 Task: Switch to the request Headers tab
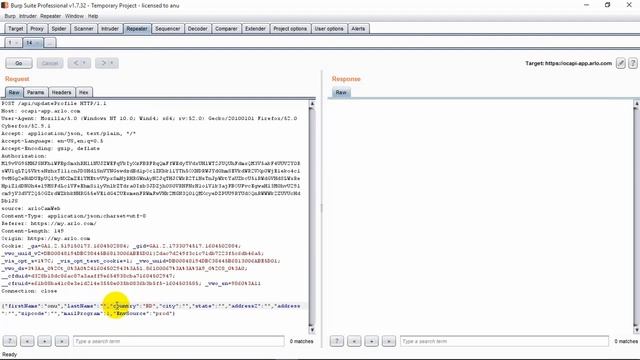point(62,92)
